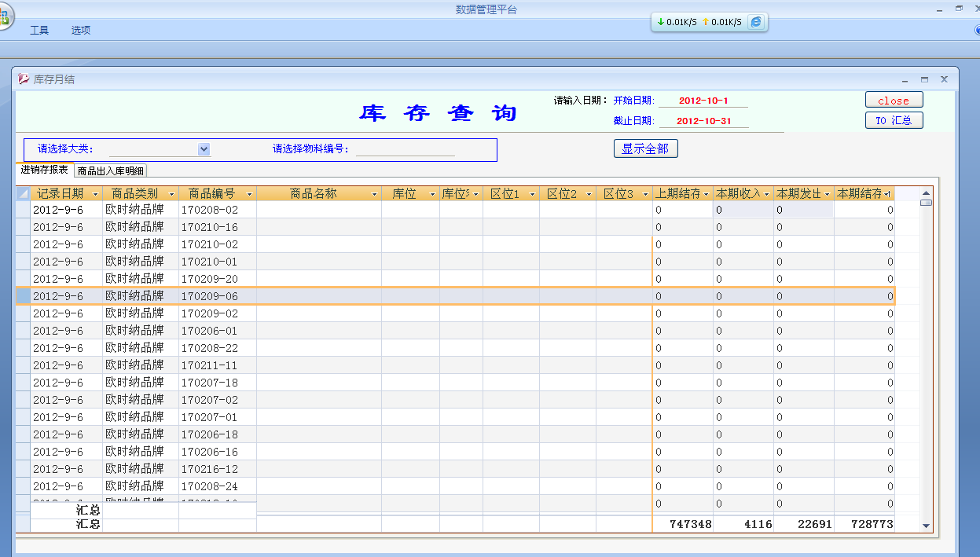The image size is (980, 557).
Task: Click product code cell 170206-01
Action: (218, 331)
